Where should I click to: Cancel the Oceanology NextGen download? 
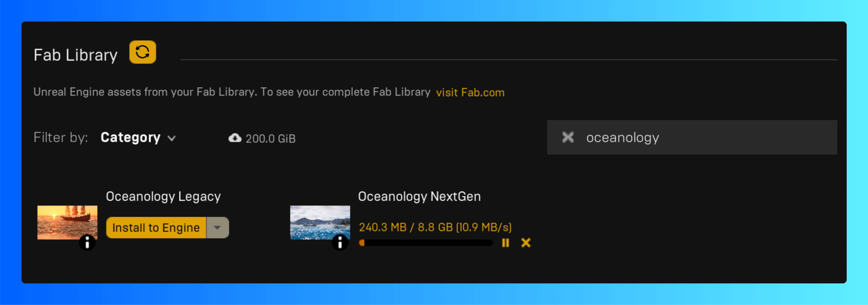[526, 243]
